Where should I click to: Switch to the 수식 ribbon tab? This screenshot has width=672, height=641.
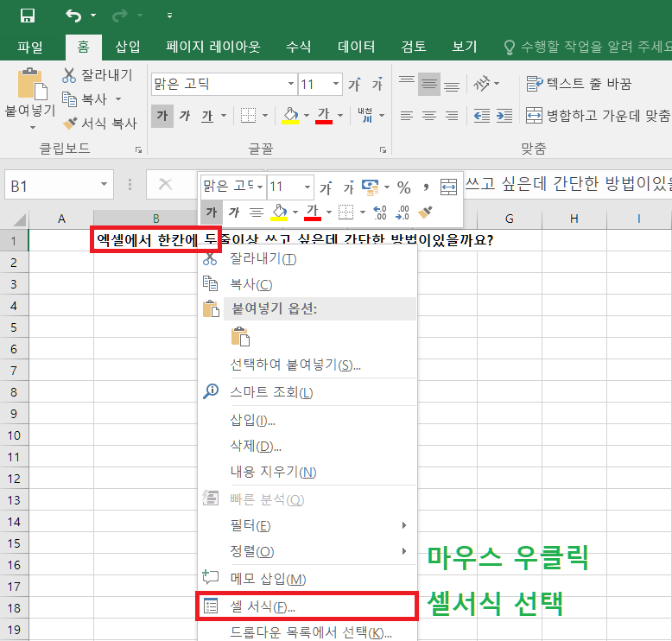[298, 47]
